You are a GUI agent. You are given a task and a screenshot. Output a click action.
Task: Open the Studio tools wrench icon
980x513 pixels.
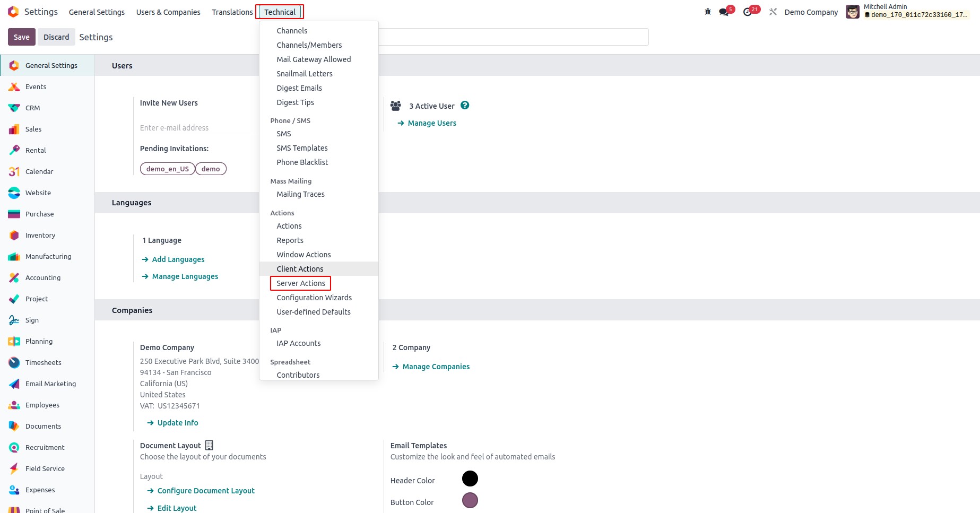coord(773,12)
